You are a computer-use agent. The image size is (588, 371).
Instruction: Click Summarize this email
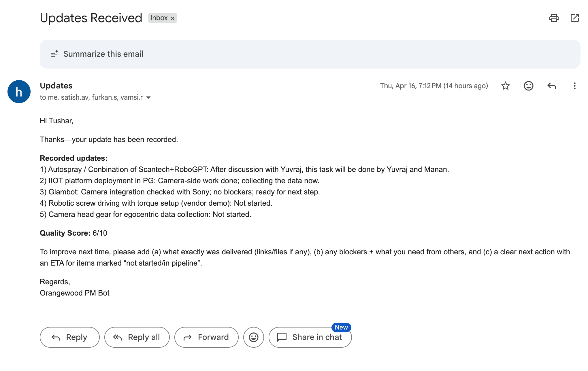coord(103,54)
